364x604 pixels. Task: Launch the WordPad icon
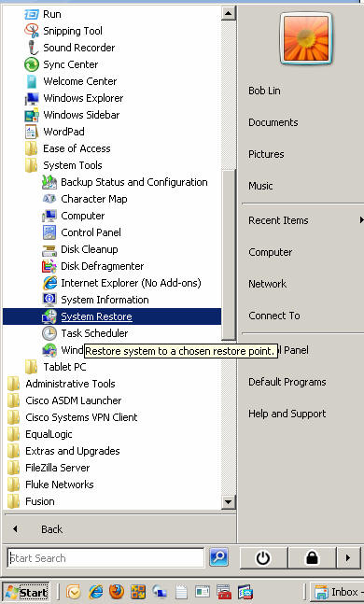tap(32, 132)
